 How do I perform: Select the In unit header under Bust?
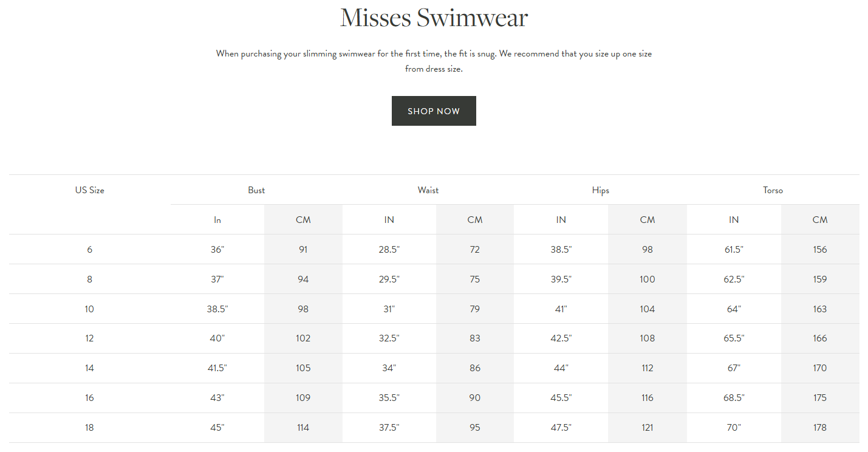[217, 219]
